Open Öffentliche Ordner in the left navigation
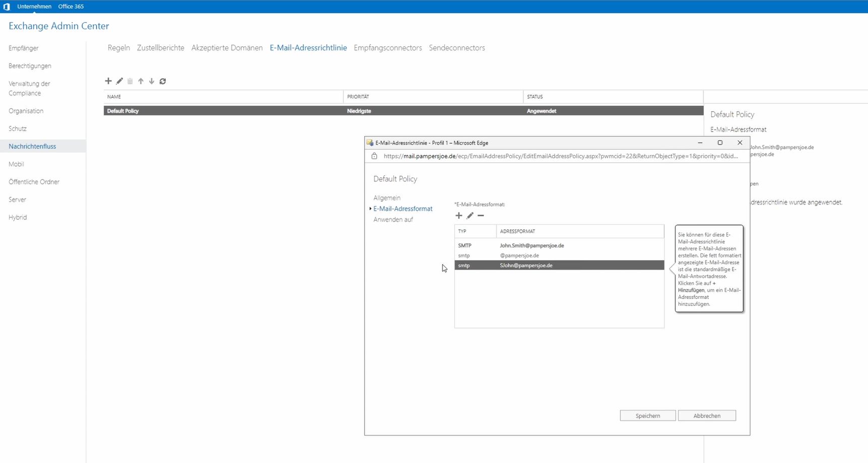This screenshot has width=868, height=463. [x=34, y=182]
